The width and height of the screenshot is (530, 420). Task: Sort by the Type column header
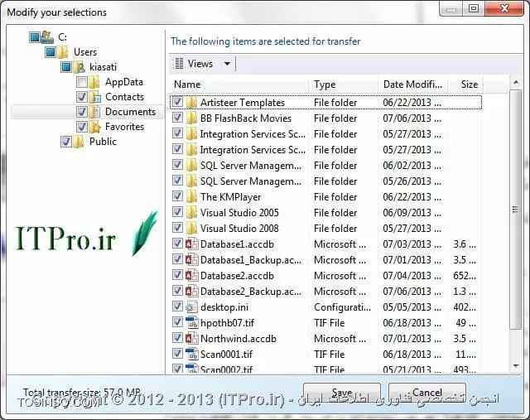(344, 84)
